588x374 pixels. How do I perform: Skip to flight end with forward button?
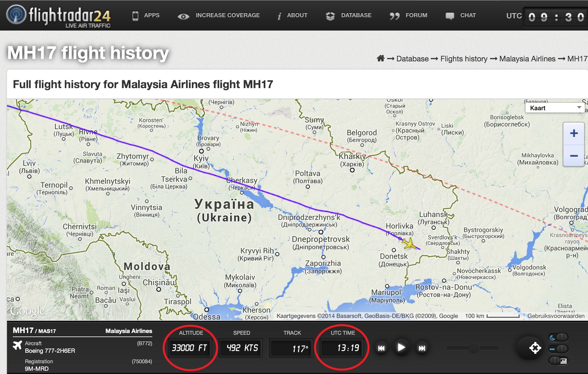[422, 348]
